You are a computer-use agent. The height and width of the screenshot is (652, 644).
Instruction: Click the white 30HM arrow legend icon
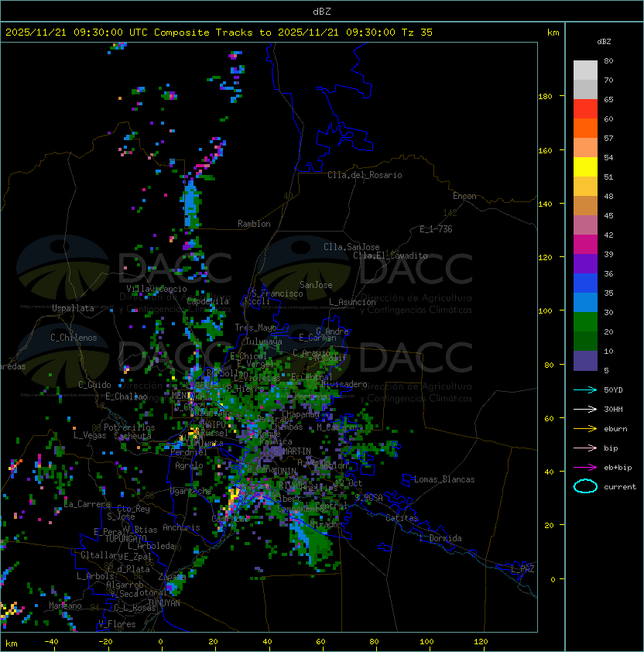click(585, 409)
